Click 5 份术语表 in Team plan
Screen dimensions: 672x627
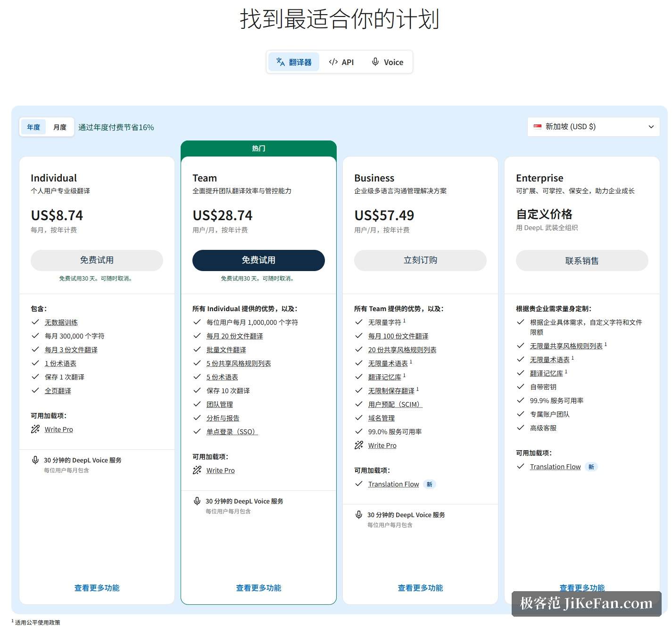click(x=223, y=377)
